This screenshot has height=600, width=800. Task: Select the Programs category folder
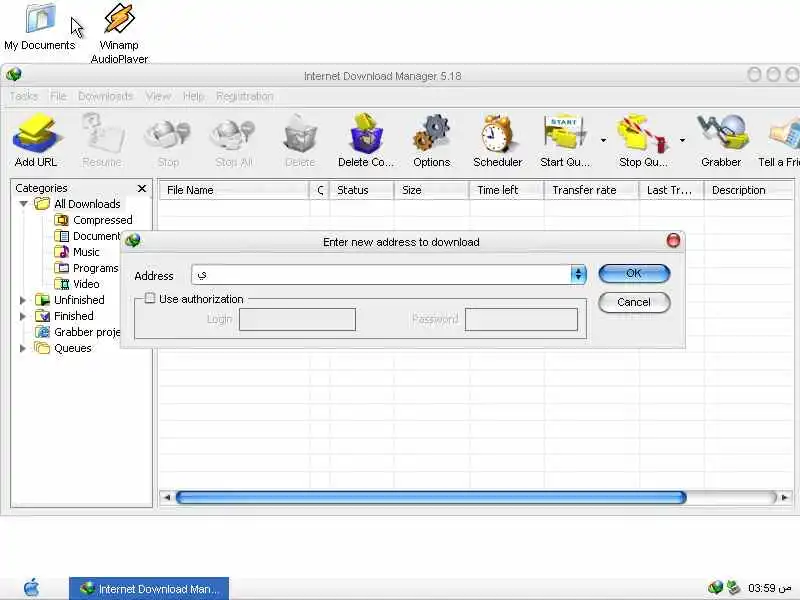(86, 268)
